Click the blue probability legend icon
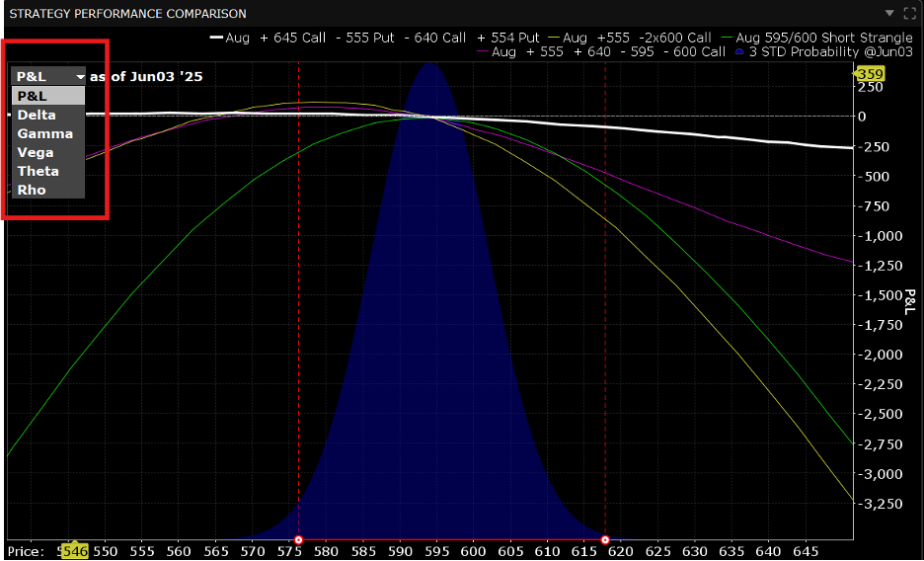924x561 pixels. [x=740, y=52]
